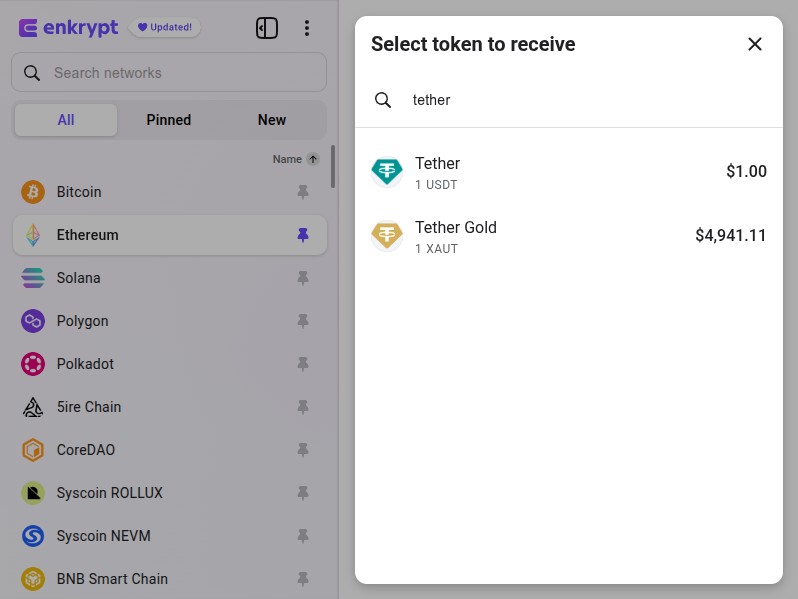This screenshot has width=798, height=599.
Task: Pin the 5ire Chain network
Action: click(x=303, y=407)
